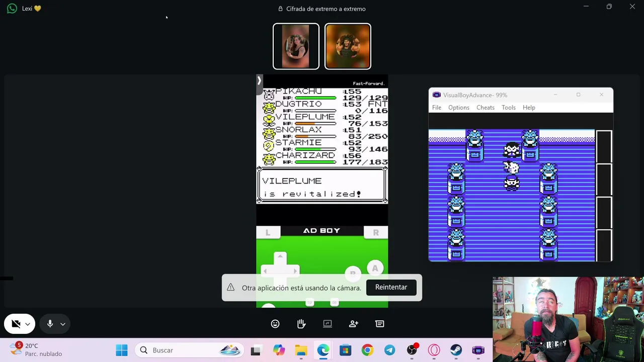Click the collapse arrow on shared screen
The width and height of the screenshot is (644, 362).
point(259,80)
